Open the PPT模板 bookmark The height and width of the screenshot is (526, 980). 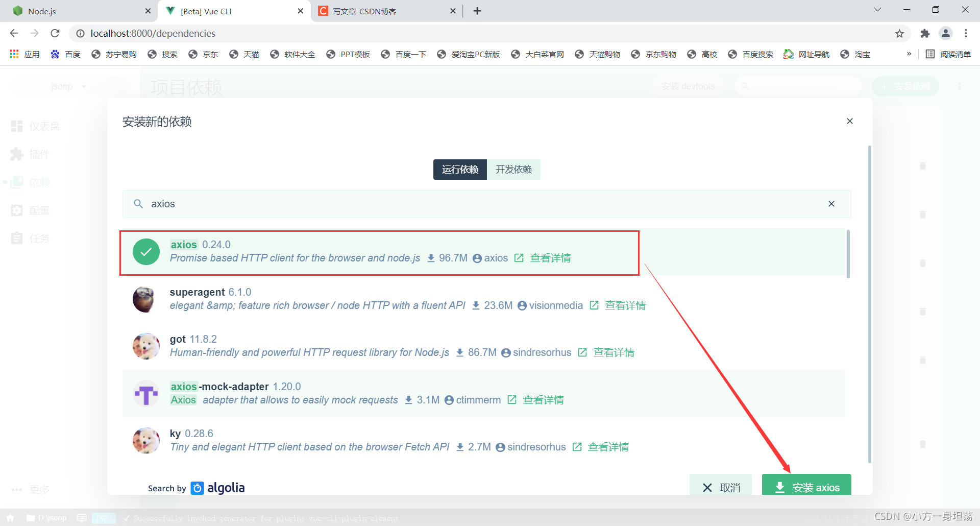click(348, 54)
